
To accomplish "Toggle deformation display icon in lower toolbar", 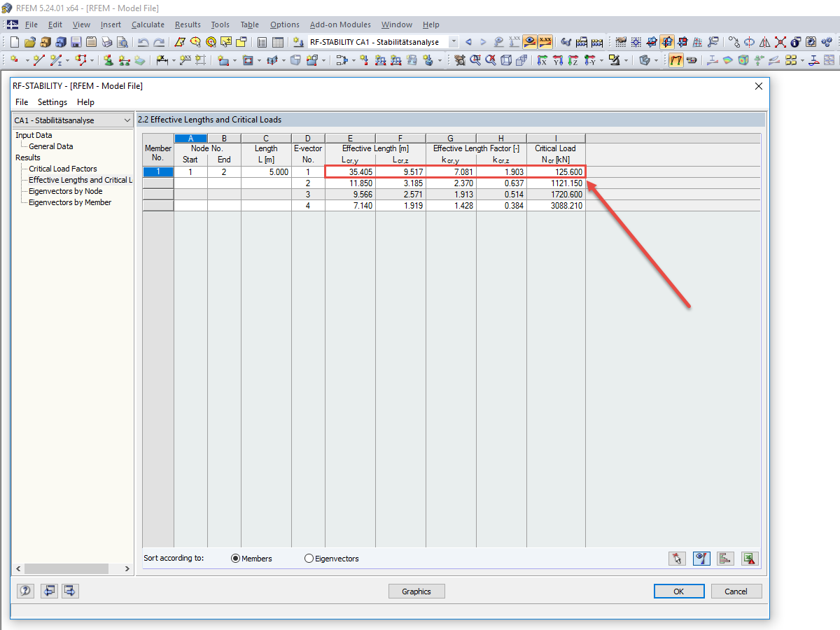I will tap(676, 60).
